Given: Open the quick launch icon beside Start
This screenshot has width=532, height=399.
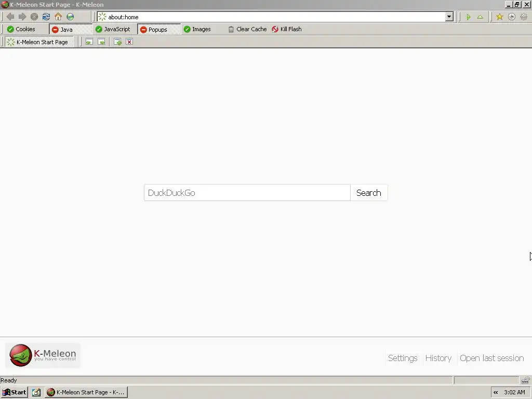Looking at the screenshot, I should 36,392.
